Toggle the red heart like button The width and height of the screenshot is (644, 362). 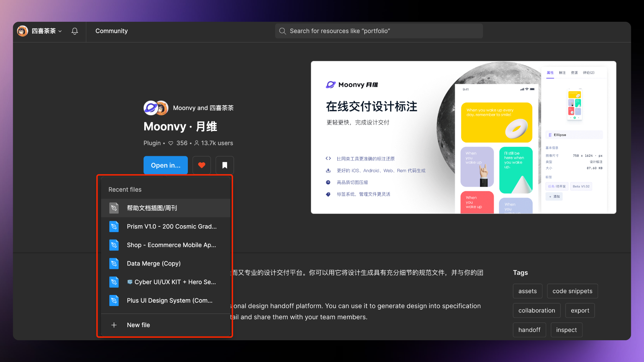click(x=201, y=165)
